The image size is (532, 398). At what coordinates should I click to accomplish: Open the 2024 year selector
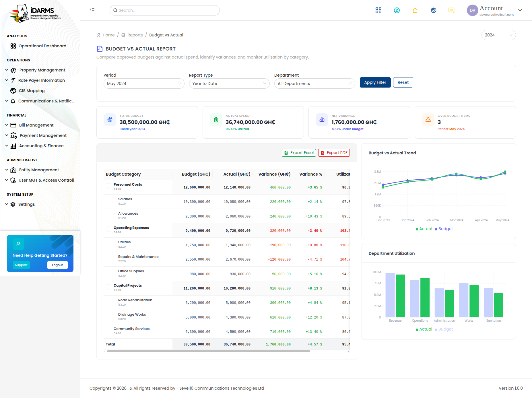[498, 35]
